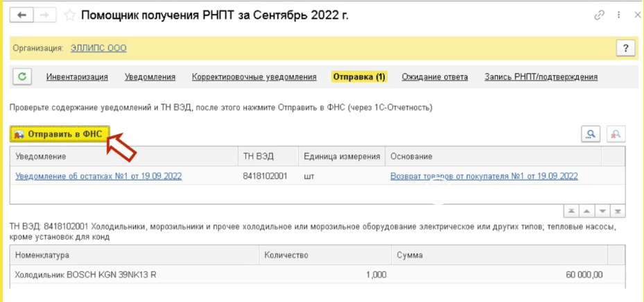Move up one row with arrow
The height and width of the screenshot is (302, 644).
point(587,211)
